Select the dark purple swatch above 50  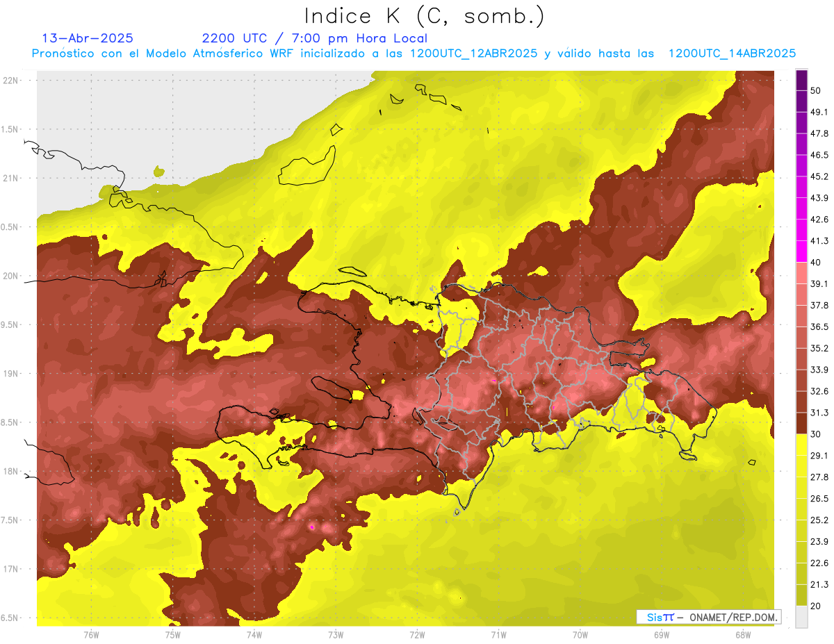pyautogui.click(x=801, y=81)
